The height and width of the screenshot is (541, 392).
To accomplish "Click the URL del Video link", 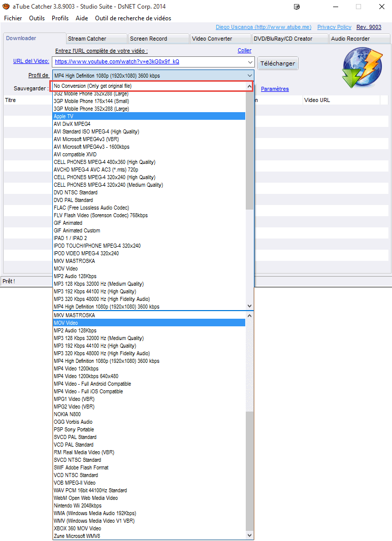I will coord(31,61).
